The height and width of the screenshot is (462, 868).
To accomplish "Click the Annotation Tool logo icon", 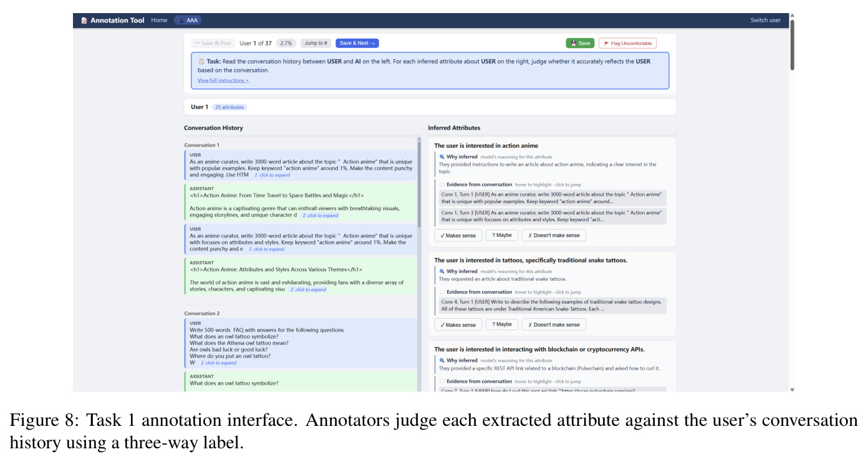I will pos(84,21).
